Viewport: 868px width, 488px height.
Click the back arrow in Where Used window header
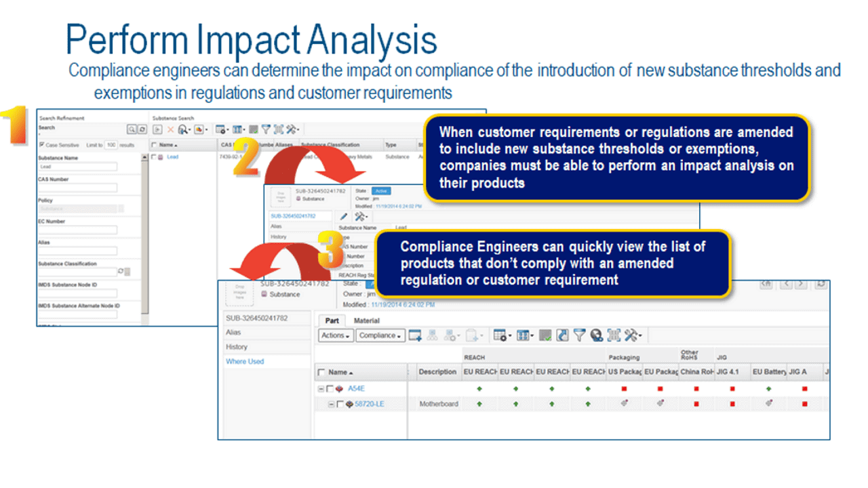coord(786,284)
